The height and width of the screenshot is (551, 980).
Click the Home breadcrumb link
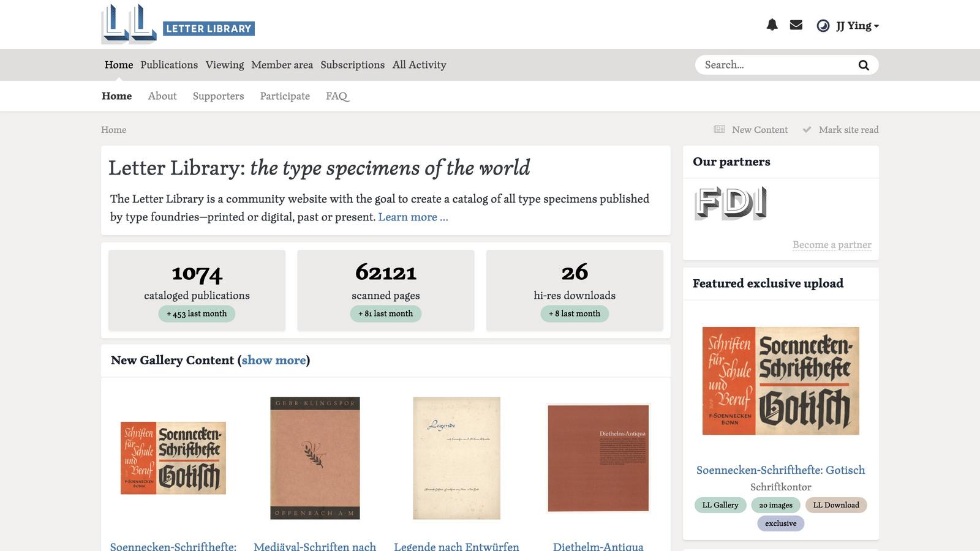click(x=114, y=130)
